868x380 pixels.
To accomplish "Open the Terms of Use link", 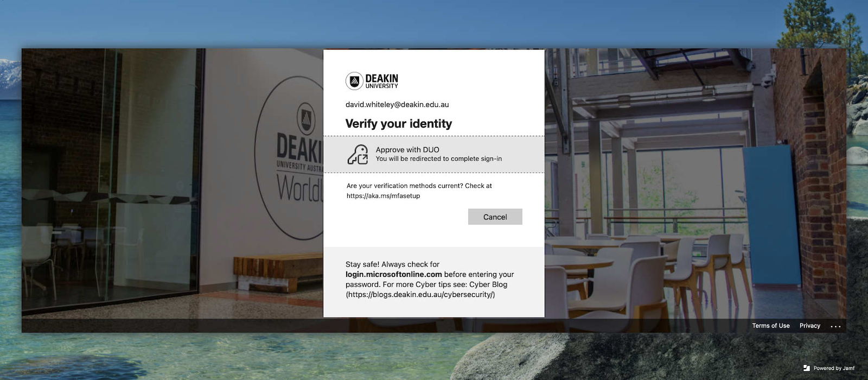I will pyautogui.click(x=770, y=326).
